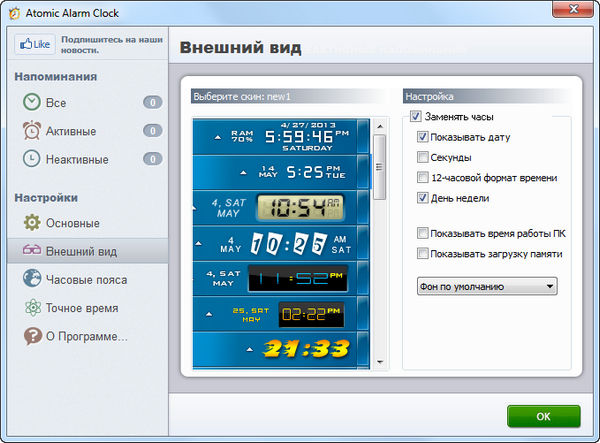Click the glasses icon for Внешний вид

tap(32, 250)
